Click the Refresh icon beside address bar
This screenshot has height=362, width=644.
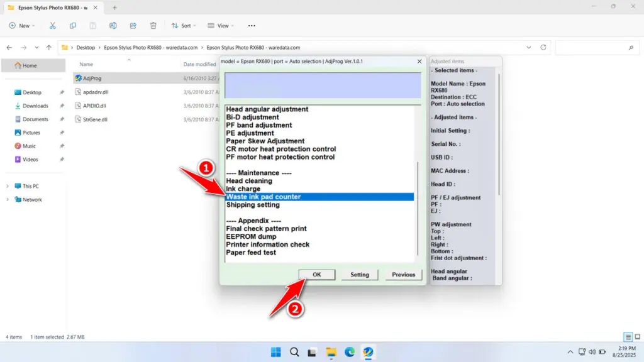543,48
